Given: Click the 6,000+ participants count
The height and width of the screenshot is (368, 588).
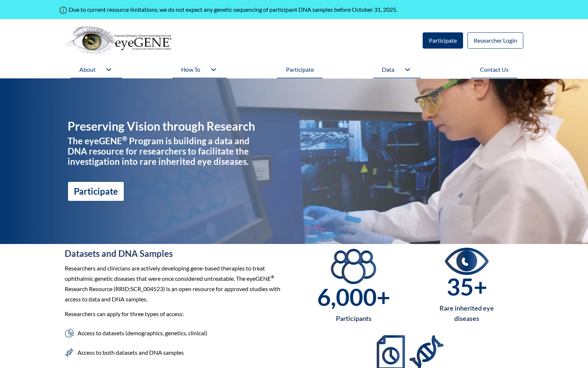Looking at the screenshot, I should point(354,297).
